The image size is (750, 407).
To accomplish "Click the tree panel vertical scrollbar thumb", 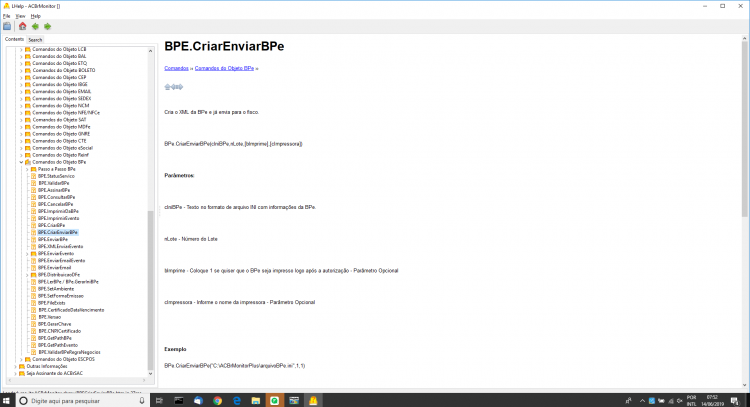I will [x=151, y=289].
